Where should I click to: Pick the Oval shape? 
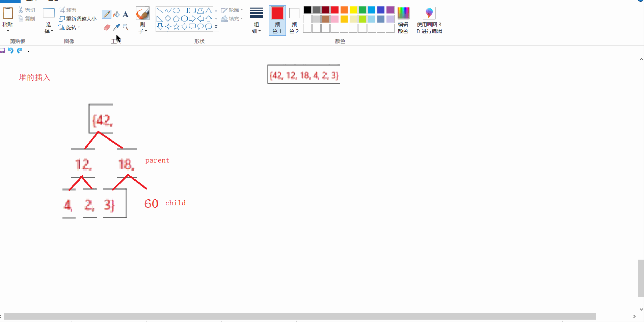(176, 10)
